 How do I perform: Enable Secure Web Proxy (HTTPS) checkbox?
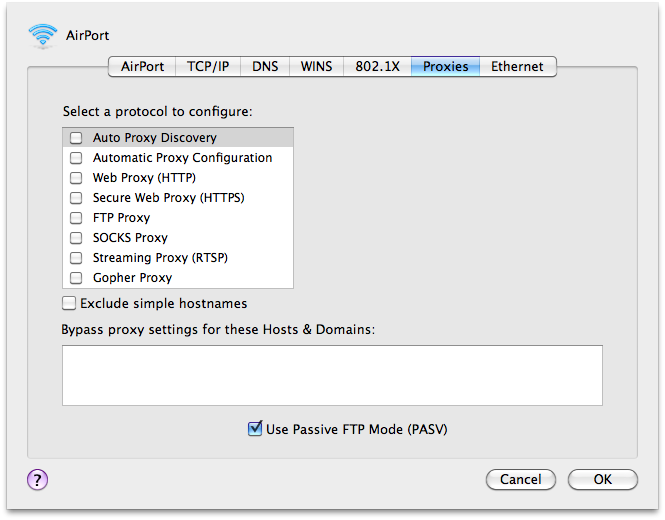coord(76,198)
